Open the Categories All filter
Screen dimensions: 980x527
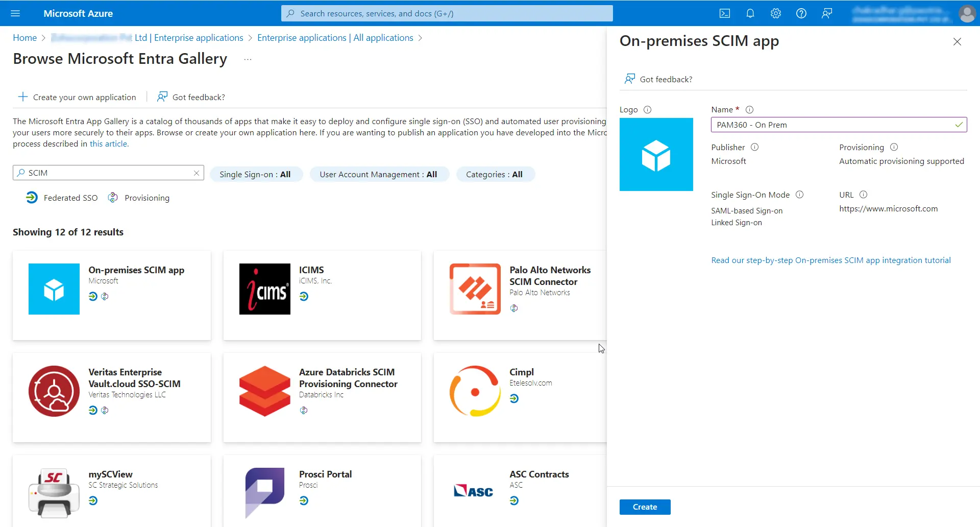click(x=495, y=174)
